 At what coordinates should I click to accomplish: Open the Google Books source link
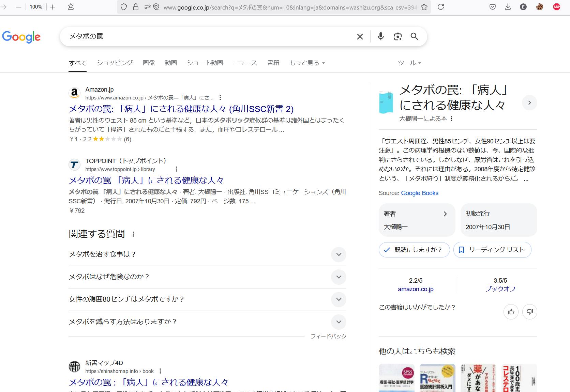(x=420, y=193)
